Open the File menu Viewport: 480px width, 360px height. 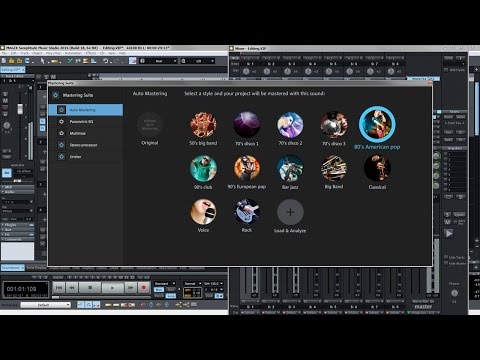click(x=5, y=53)
